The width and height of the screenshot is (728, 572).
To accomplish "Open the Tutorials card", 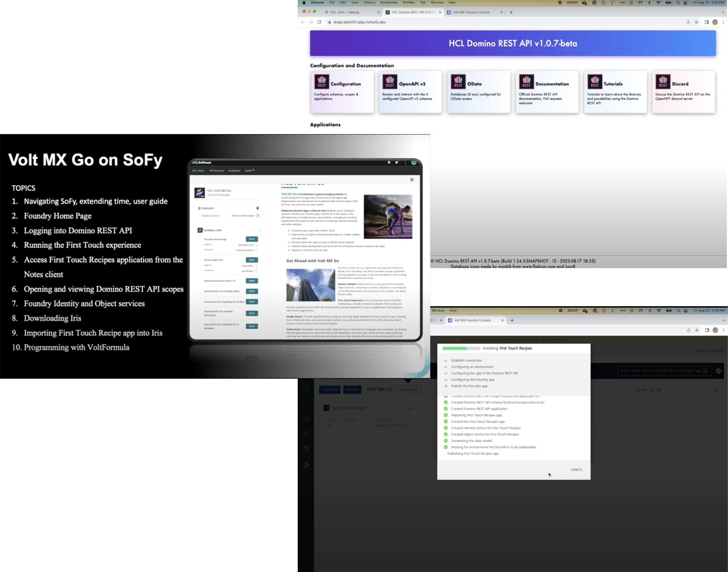I will pyautogui.click(x=615, y=92).
